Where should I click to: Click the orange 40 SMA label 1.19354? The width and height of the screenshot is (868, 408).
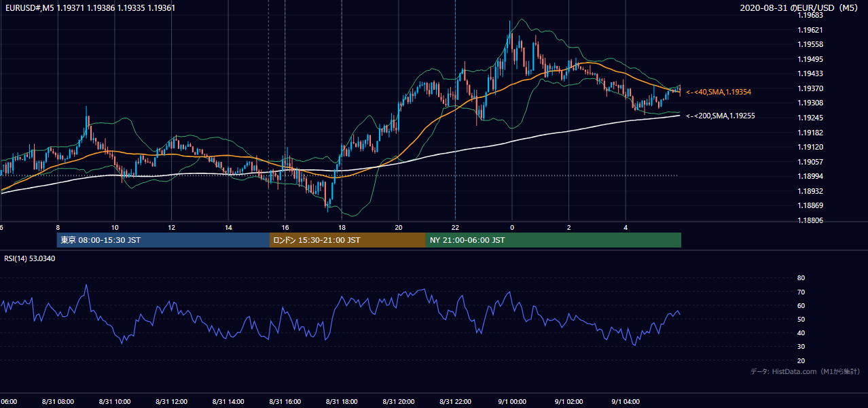[x=719, y=92]
